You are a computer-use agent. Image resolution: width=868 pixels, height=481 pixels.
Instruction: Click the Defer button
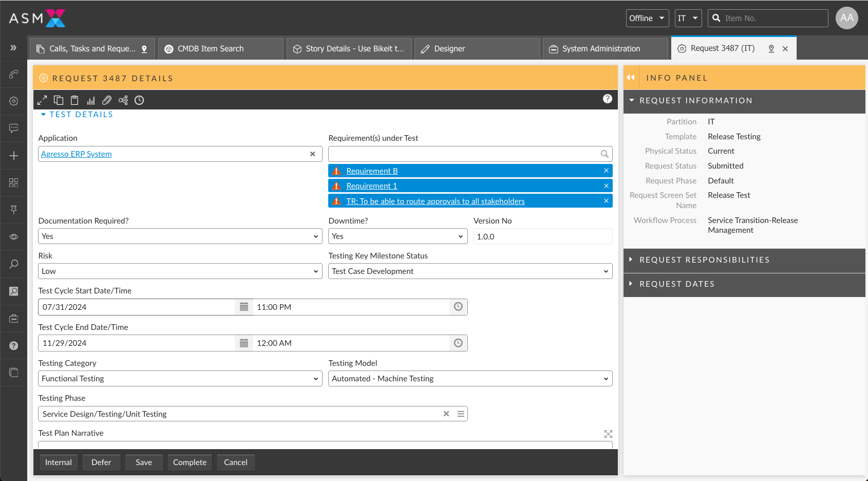point(101,462)
